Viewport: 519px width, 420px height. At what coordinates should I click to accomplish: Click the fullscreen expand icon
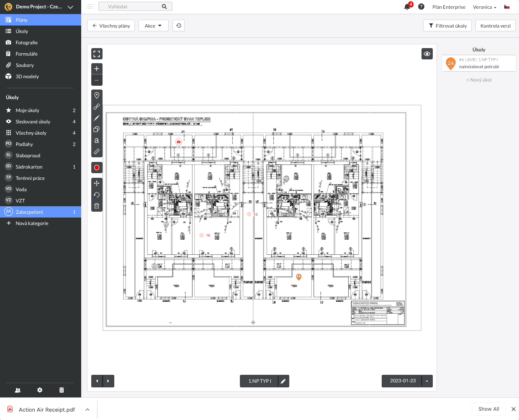pos(97,54)
